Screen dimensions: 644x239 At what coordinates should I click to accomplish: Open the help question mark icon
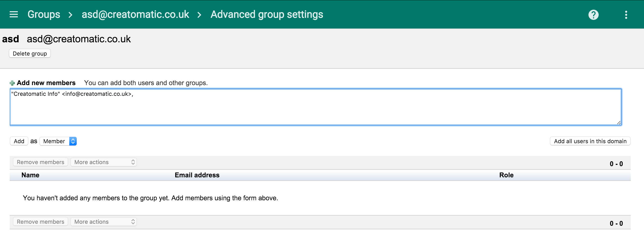593,15
